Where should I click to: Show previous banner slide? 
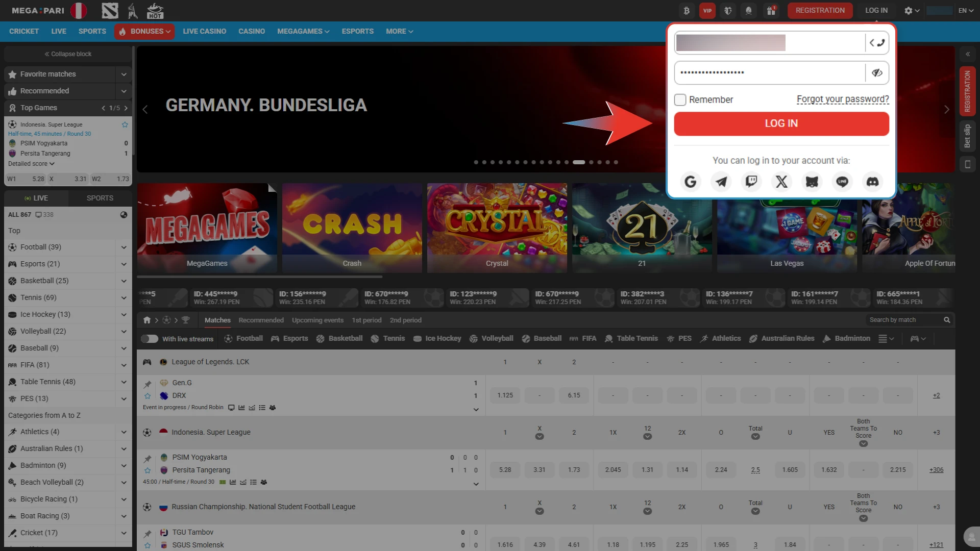tap(145, 110)
